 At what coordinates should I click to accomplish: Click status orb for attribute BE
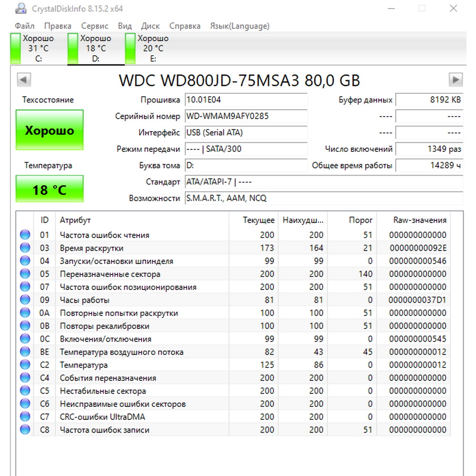(25, 352)
